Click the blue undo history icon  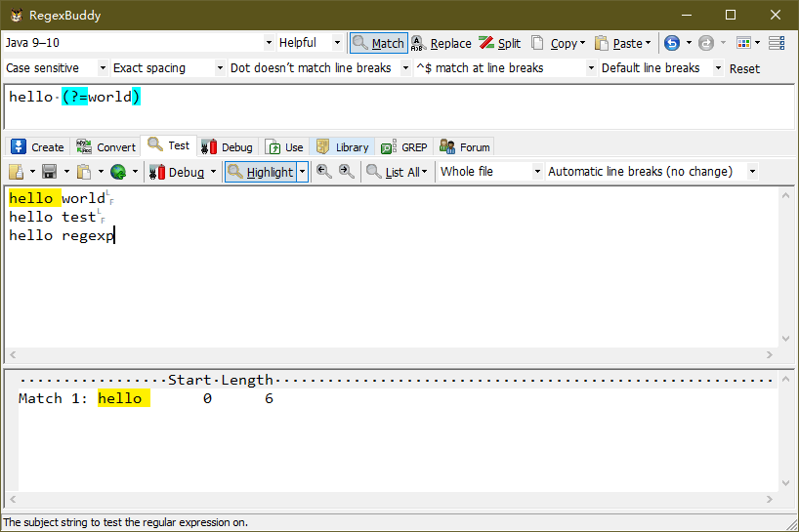672,43
